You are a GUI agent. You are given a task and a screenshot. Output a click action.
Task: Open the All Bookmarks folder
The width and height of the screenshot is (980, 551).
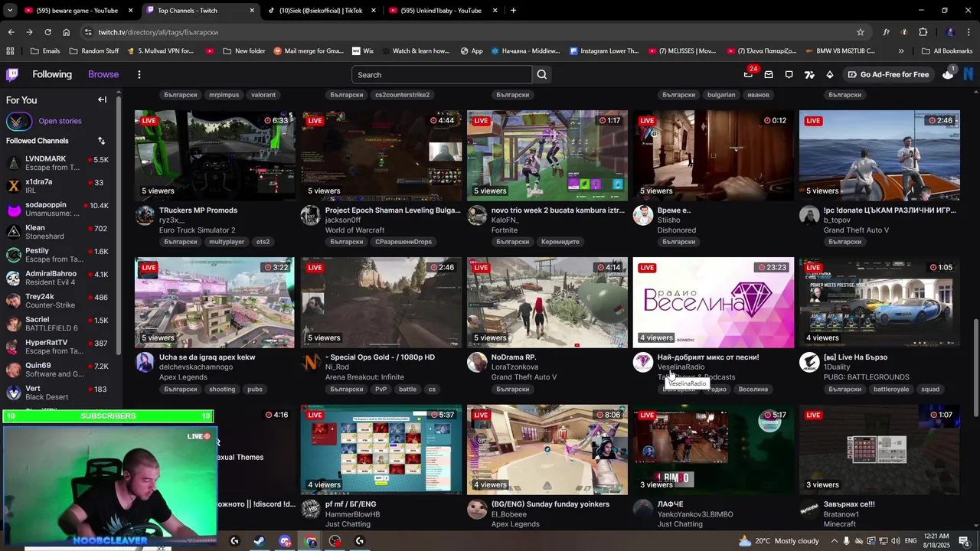click(x=947, y=51)
